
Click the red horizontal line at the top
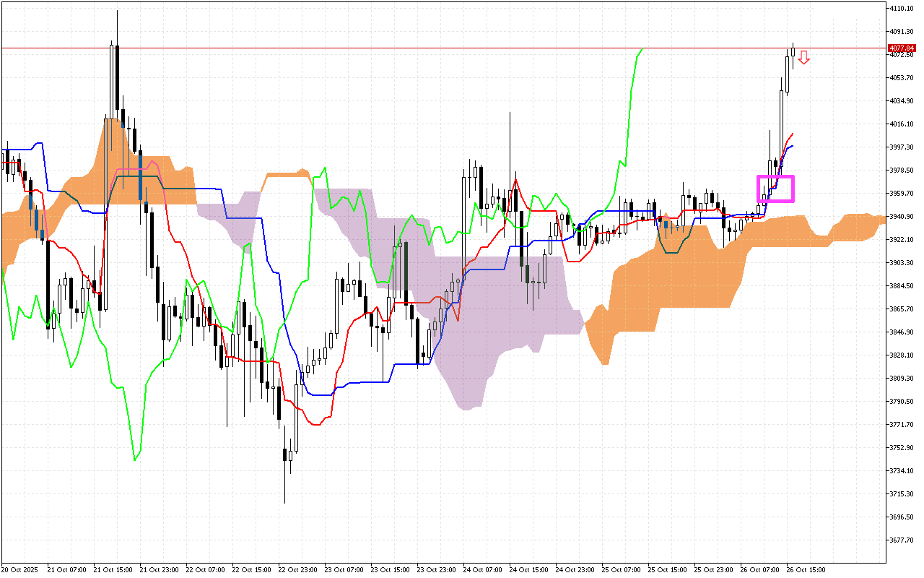tap(433, 48)
